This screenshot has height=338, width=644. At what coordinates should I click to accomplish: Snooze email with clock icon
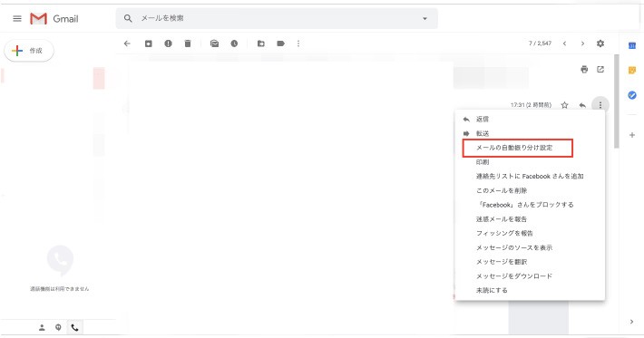click(x=234, y=43)
